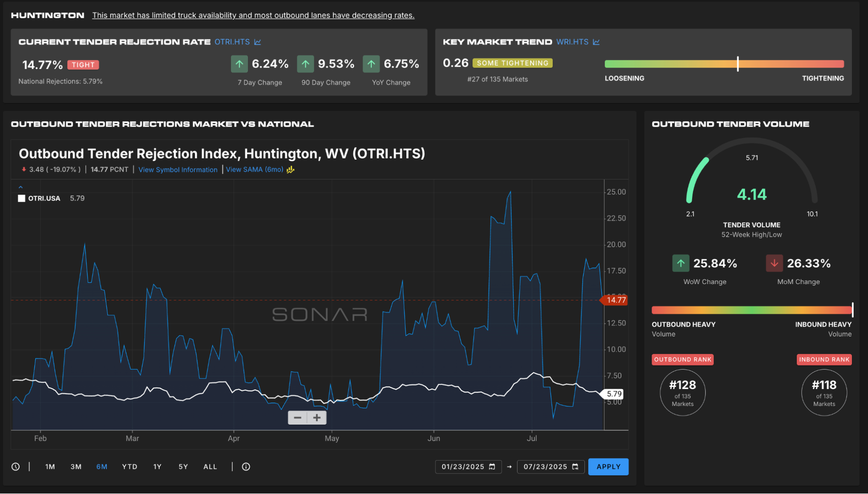Click the INBOUND RANK label
Viewport: 868px width, 494px height.
pyautogui.click(x=824, y=359)
